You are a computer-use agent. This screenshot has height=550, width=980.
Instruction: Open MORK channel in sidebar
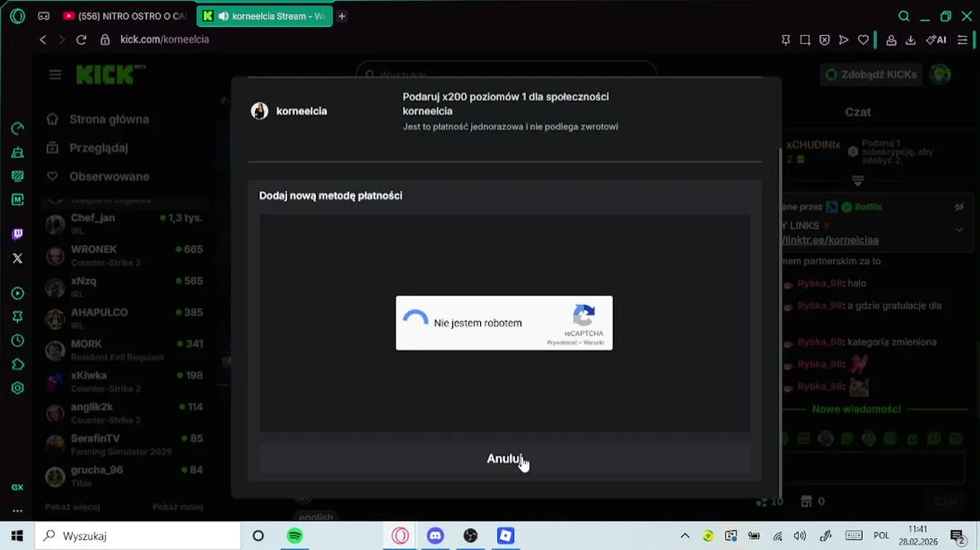pos(124,350)
